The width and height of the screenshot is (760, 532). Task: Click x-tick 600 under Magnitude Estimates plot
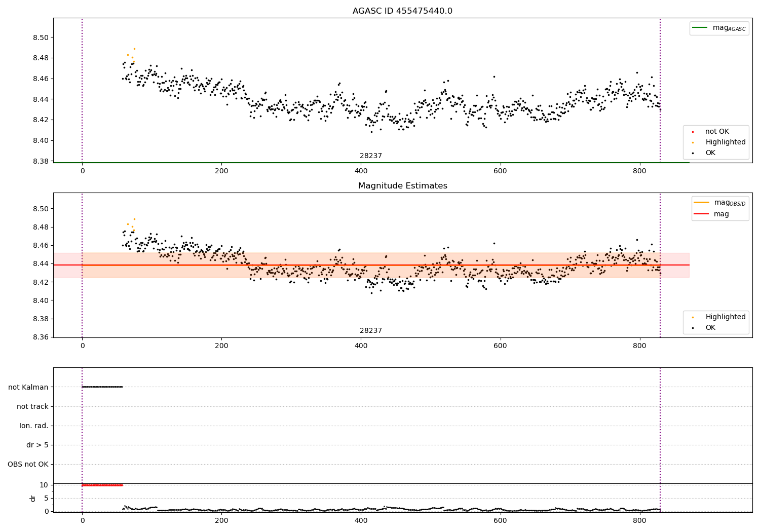tap(500, 346)
